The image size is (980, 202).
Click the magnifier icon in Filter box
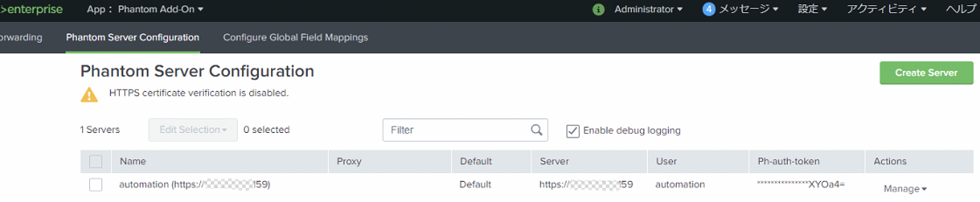point(536,130)
